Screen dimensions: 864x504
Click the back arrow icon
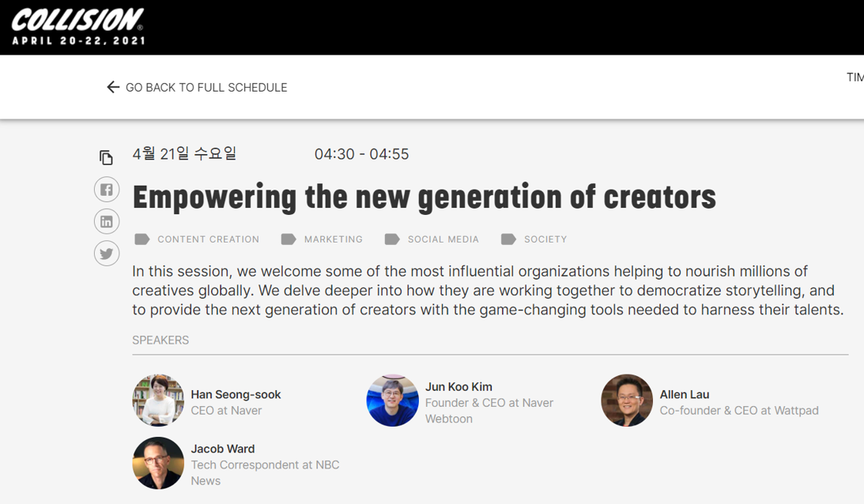pos(113,87)
